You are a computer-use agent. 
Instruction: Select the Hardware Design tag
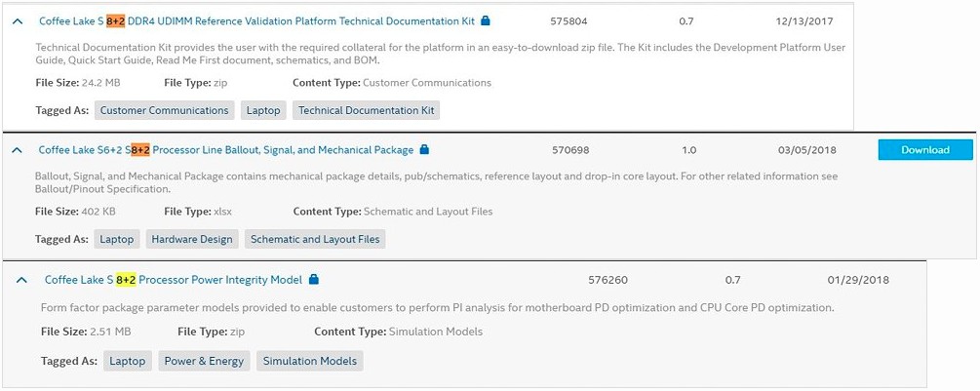[190, 239]
